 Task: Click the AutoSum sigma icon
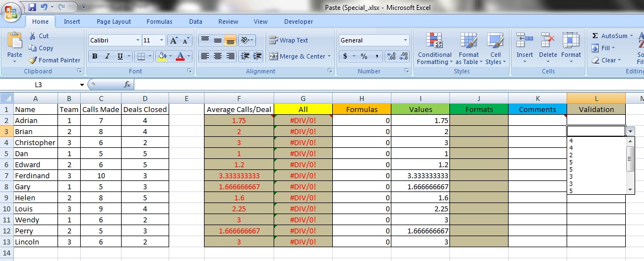pos(595,36)
